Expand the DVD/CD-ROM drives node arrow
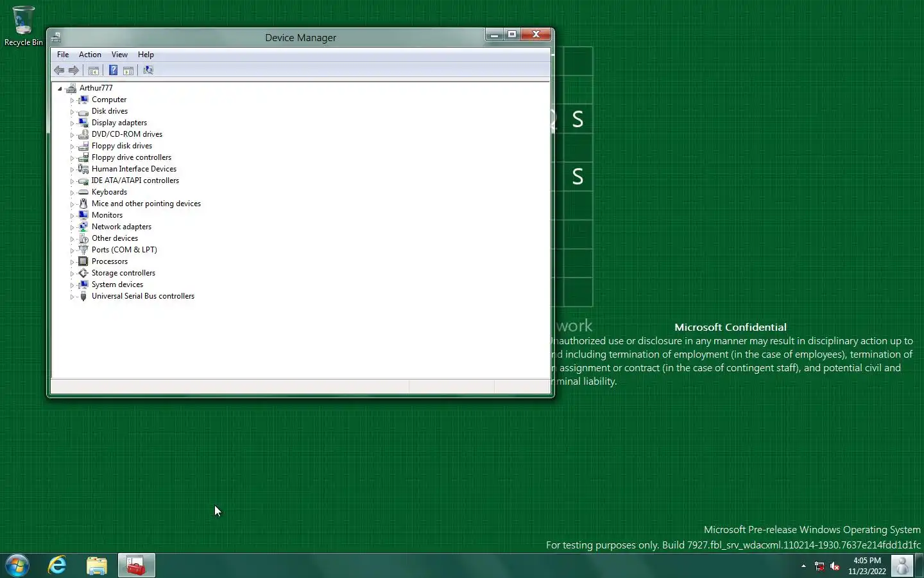924x578 pixels. click(72, 135)
